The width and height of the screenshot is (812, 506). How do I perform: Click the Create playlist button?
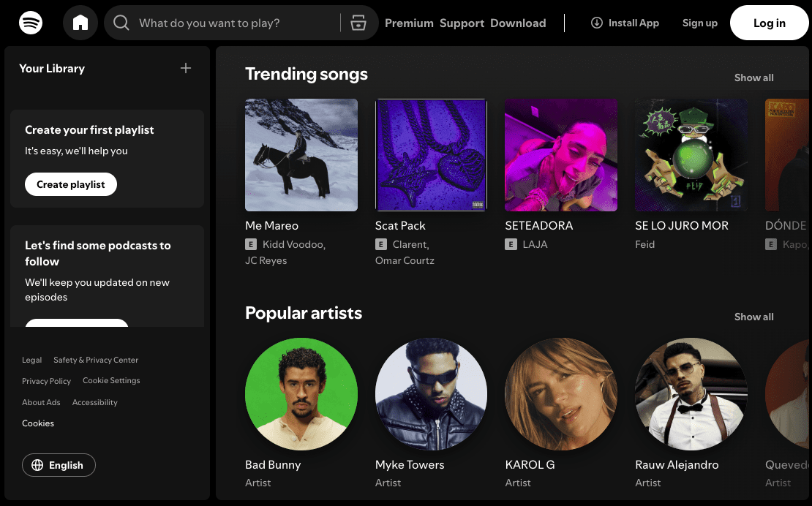pos(71,184)
